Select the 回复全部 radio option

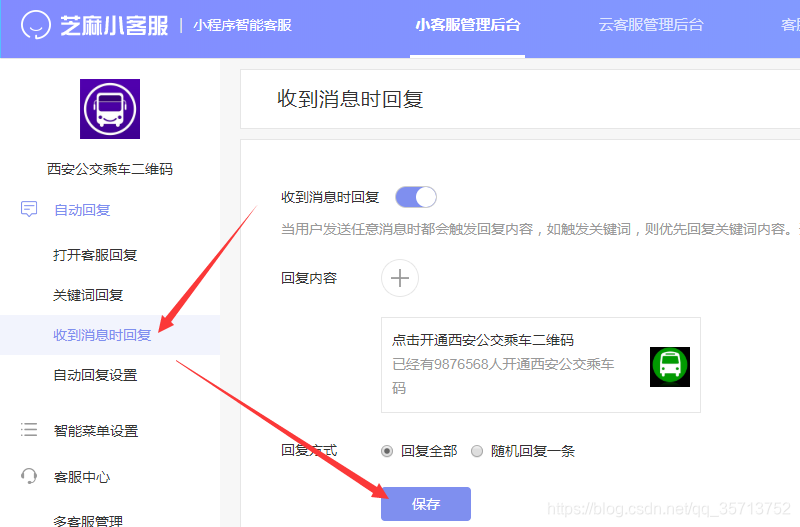click(x=387, y=451)
